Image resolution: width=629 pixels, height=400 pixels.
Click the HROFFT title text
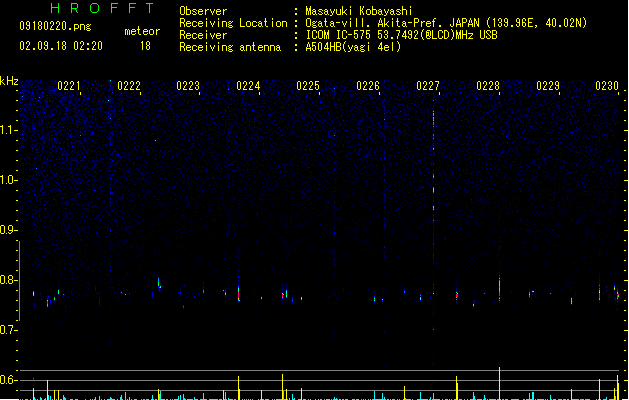(102, 8)
